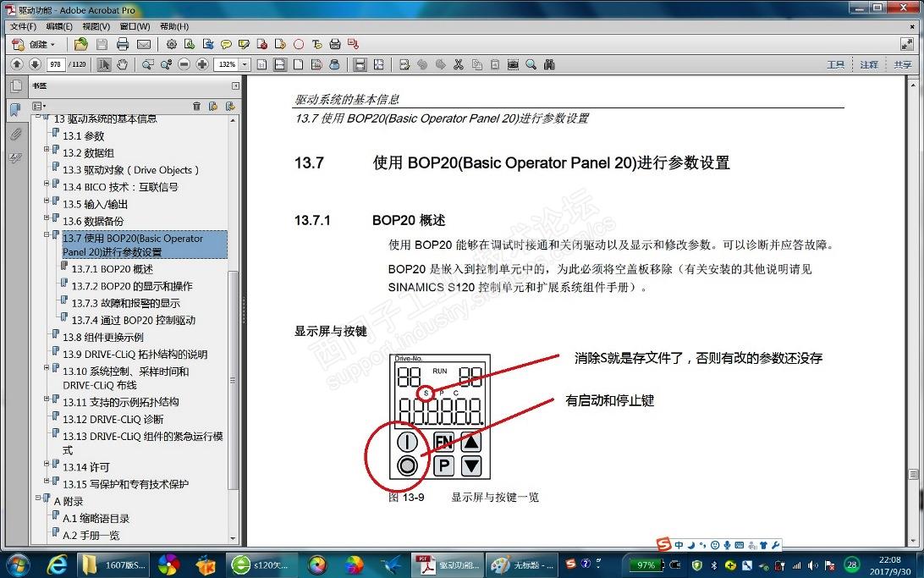
Task: Zoom out with the minus button
Action: pyautogui.click(x=184, y=64)
